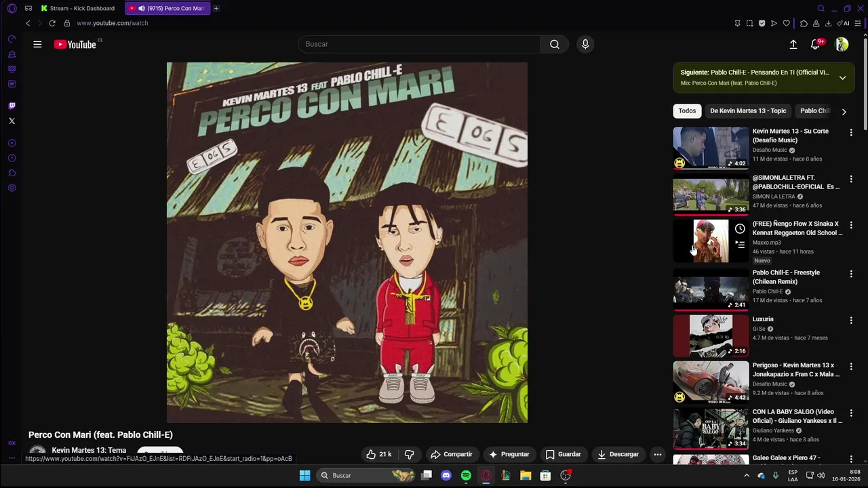
Task: Click the Gi Se channel name
Action: pos(757,329)
